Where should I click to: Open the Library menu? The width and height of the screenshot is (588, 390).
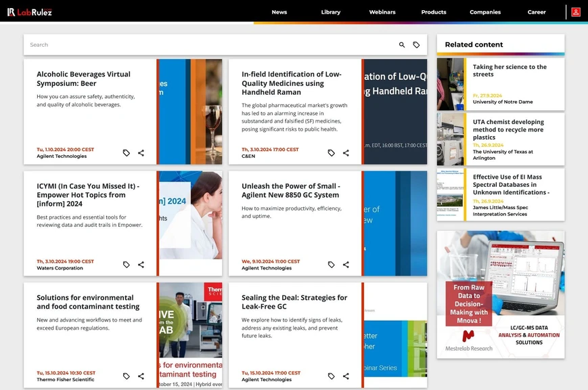click(331, 12)
